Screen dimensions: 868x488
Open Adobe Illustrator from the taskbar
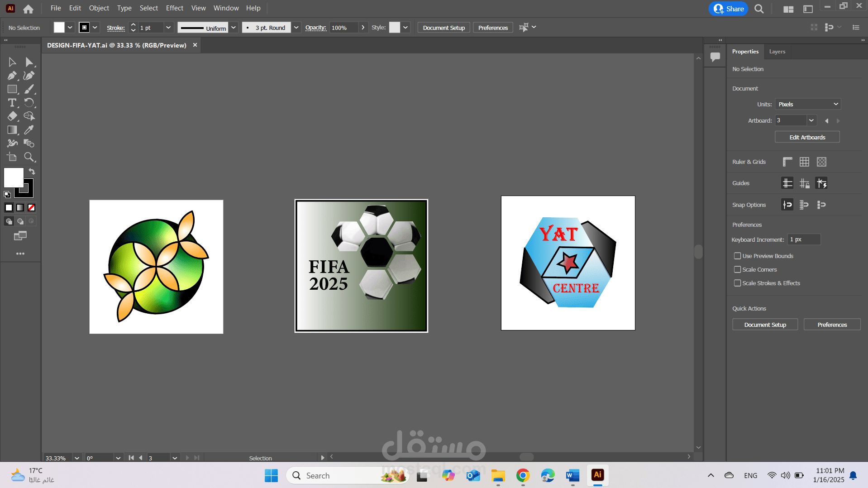597,475
